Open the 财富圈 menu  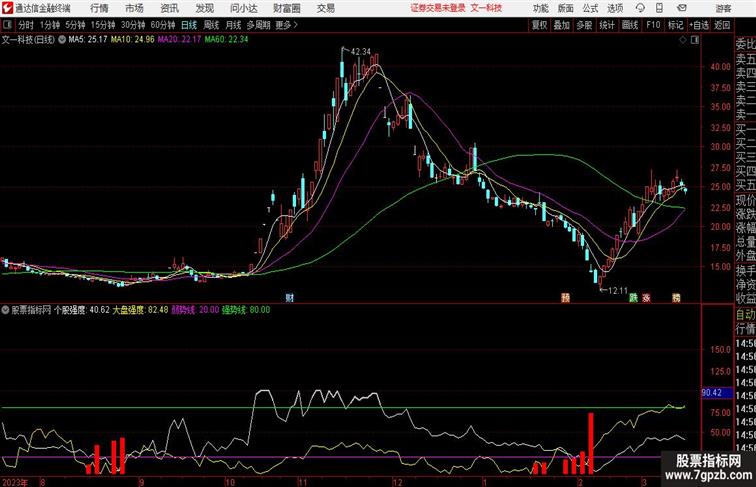click(x=286, y=8)
